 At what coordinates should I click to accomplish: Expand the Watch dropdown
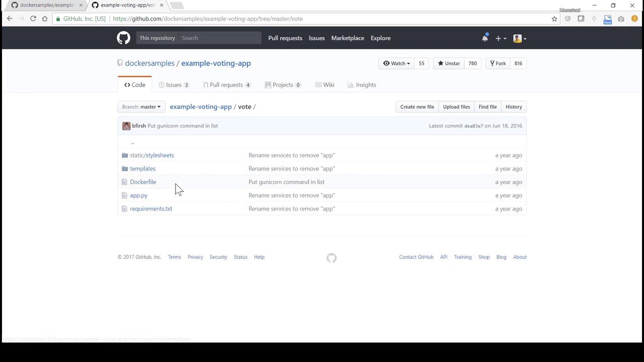tap(396, 63)
